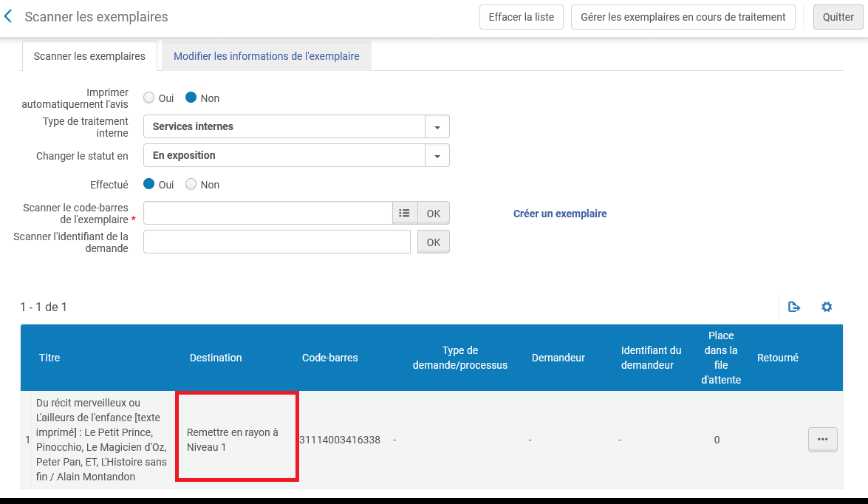
Task: Select Oui for Imprimer automatiquement l'avis
Action: click(149, 98)
